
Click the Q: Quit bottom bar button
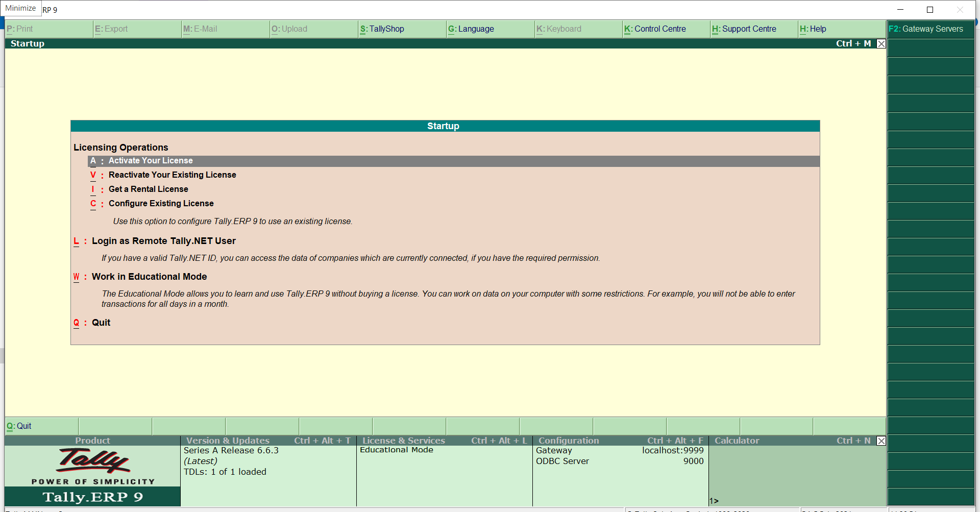pos(42,426)
